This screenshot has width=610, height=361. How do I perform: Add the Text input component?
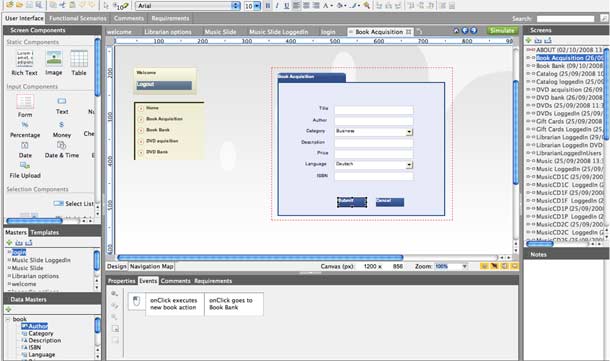coord(62,106)
